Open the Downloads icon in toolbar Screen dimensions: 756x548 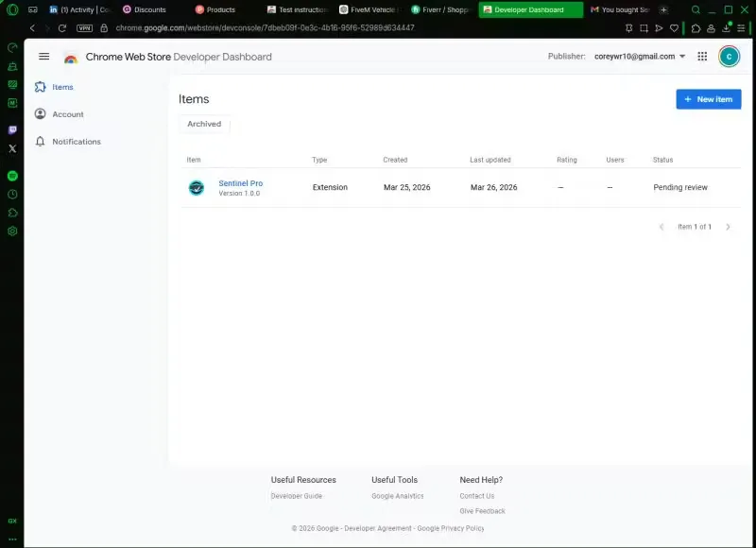pyautogui.click(x=726, y=28)
